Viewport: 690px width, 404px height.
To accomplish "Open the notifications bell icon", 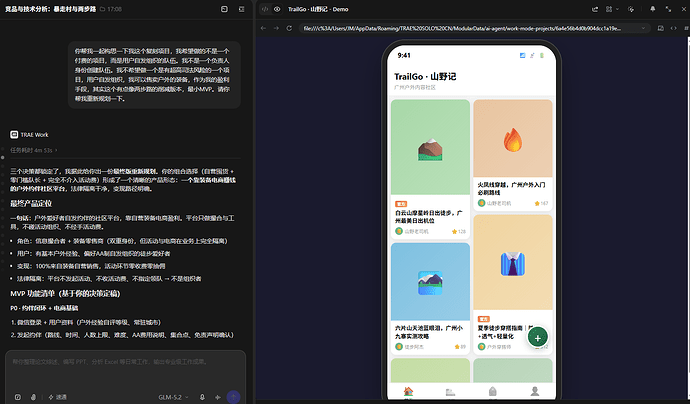I will point(653,9).
